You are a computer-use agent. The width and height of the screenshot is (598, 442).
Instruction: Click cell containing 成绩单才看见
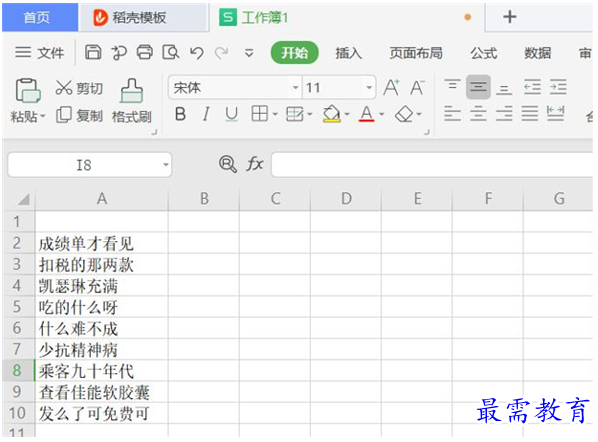[x=101, y=243]
